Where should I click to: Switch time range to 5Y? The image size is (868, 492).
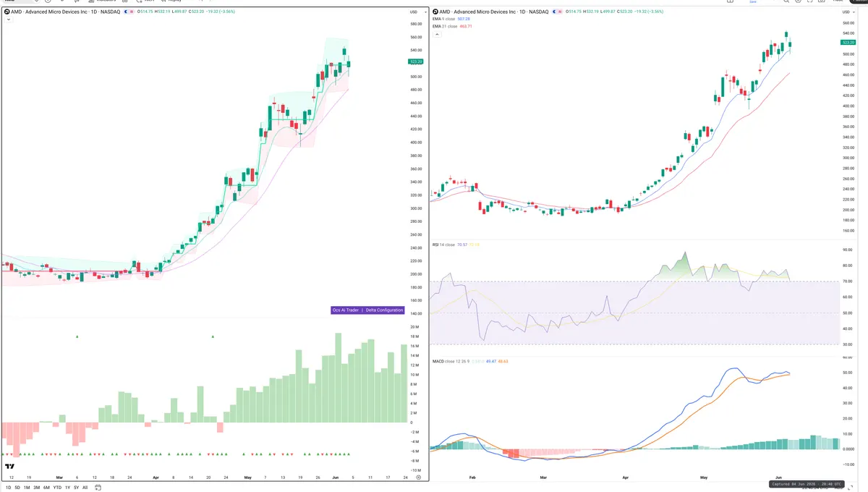[76, 488]
